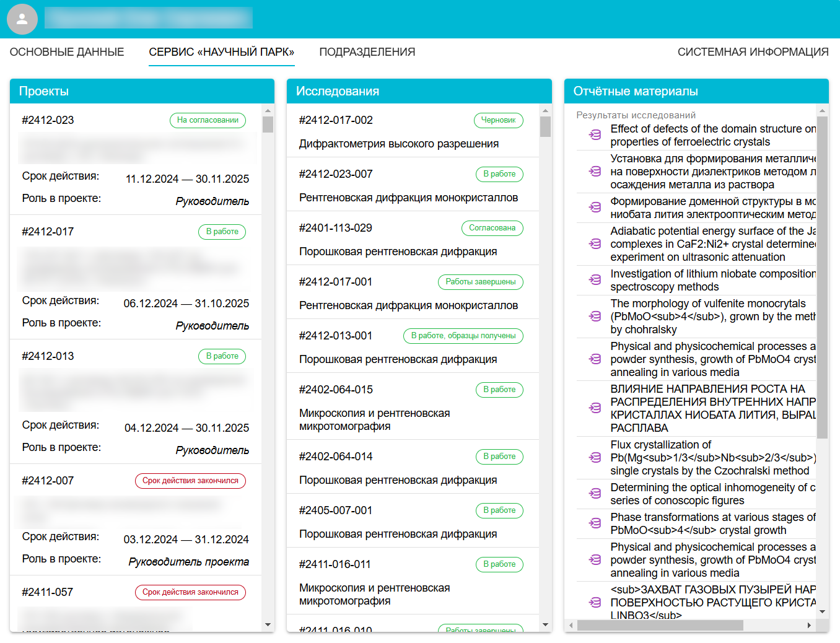Click the 'В работе' badge of study #2402-064-015
840x643 pixels.
click(499, 390)
